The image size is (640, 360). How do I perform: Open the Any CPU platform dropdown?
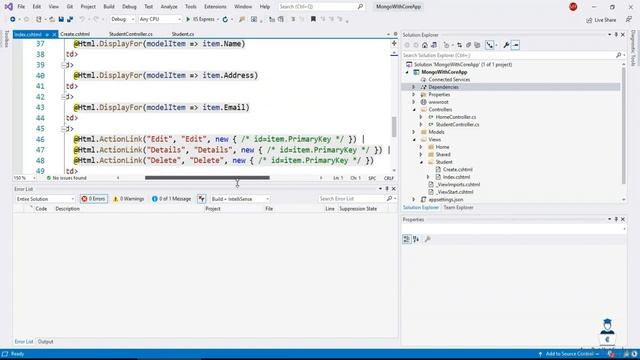point(160,19)
